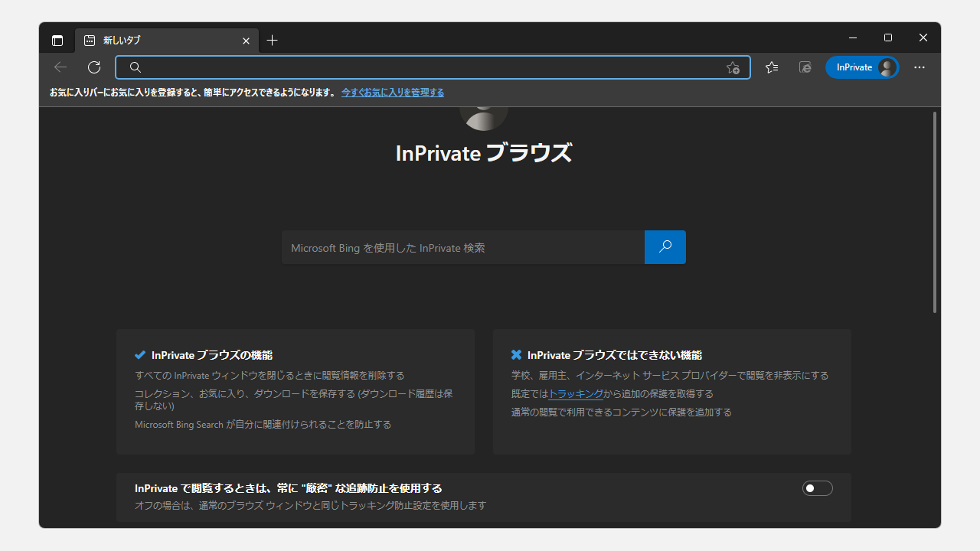980x551 pixels.
Task: Click the grayed-out back navigation arrow
Action: [x=60, y=67]
